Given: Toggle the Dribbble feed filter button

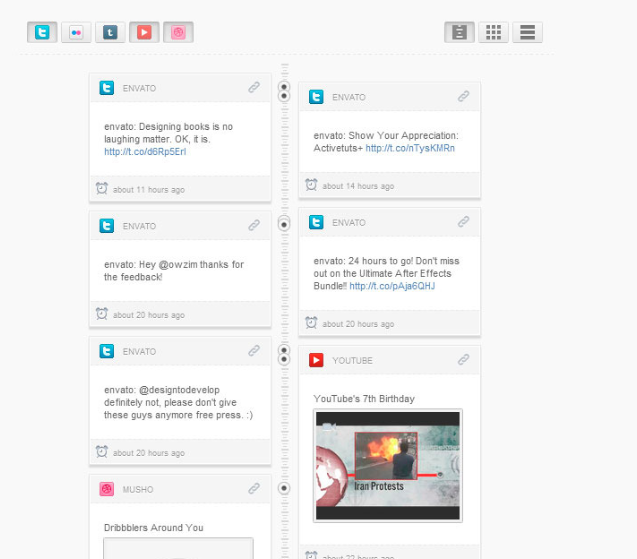Looking at the screenshot, I should point(178,32).
